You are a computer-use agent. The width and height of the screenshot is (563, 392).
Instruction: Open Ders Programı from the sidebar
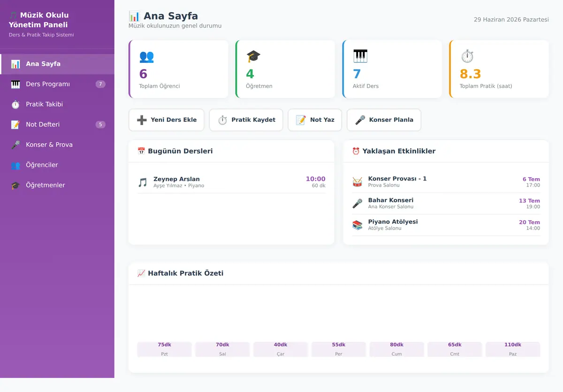[x=57, y=84]
